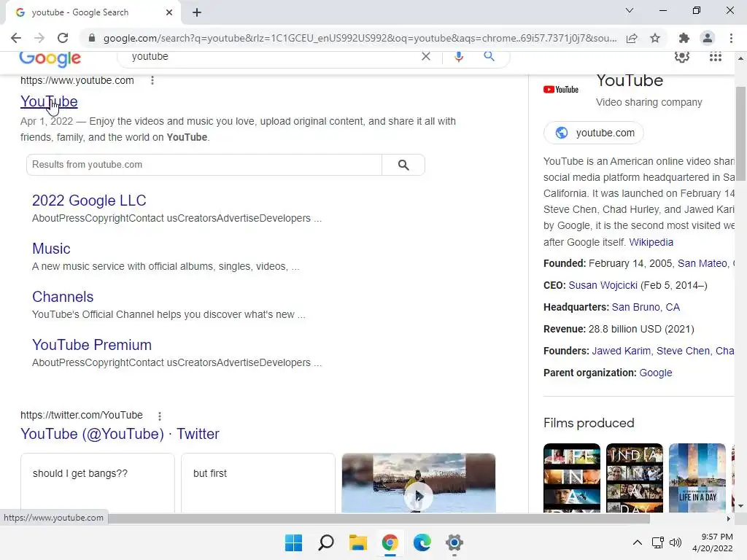Open the '2022 Google LLC' sitelink
Viewport: 747px width, 560px height.
pos(89,201)
